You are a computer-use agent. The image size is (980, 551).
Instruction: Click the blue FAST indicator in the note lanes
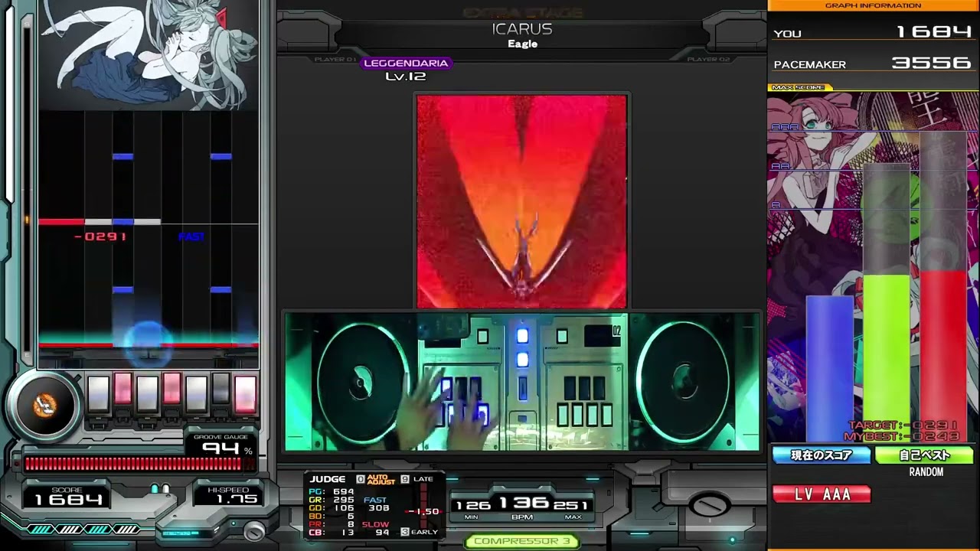coord(191,236)
